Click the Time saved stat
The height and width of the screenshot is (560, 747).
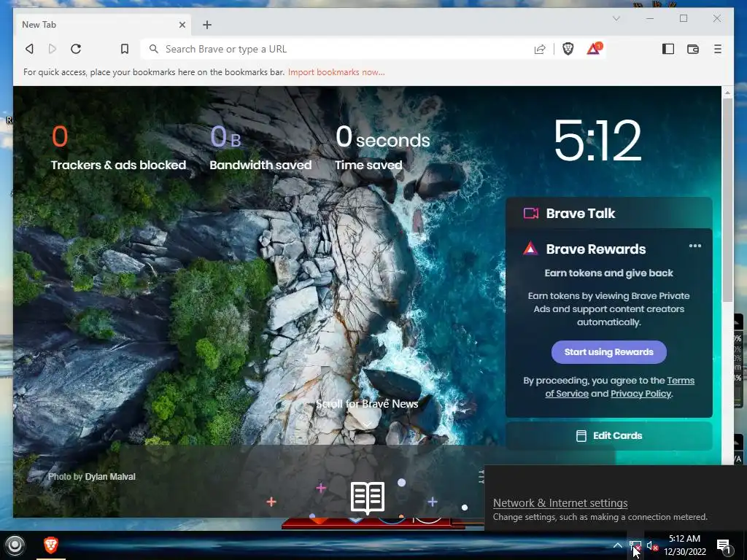point(382,147)
